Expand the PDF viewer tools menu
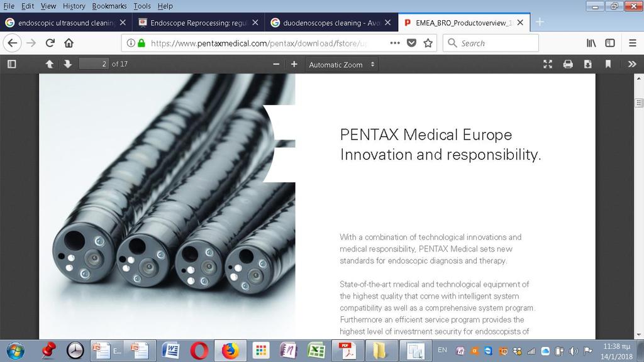Viewport: 644px width, 362px height. tap(632, 64)
